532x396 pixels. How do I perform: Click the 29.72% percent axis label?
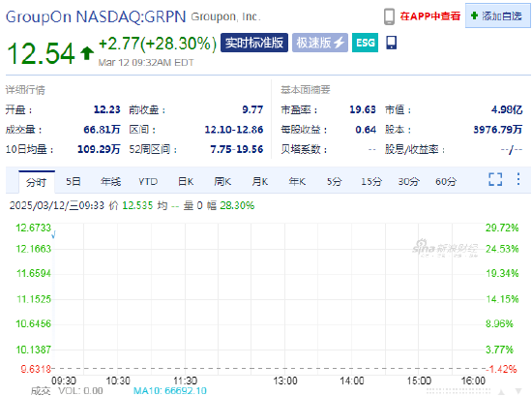tap(502, 228)
